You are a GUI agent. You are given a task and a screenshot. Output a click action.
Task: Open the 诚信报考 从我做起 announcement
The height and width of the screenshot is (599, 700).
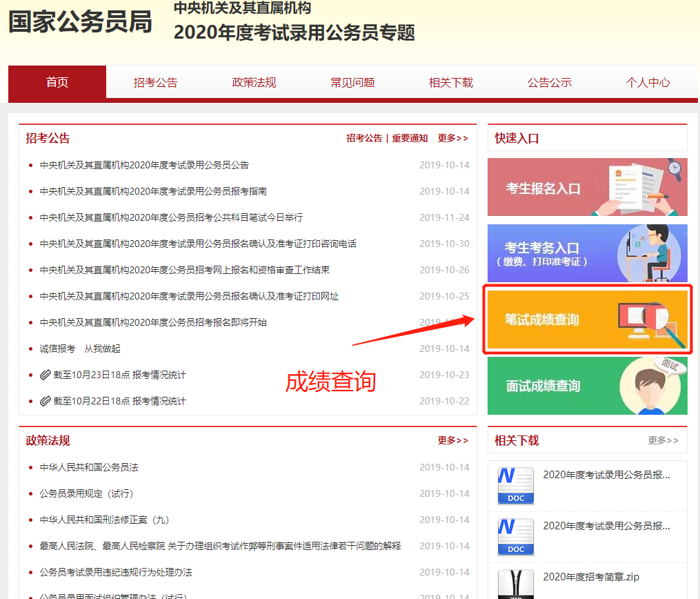click(x=80, y=348)
